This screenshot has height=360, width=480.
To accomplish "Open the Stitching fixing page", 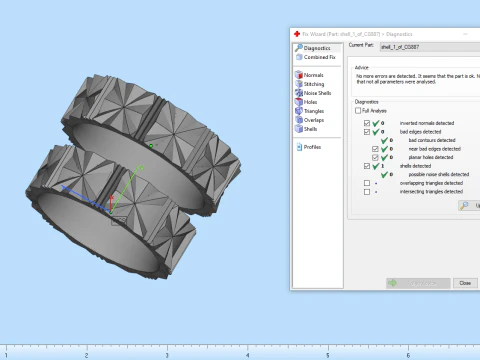I will [309, 84].
